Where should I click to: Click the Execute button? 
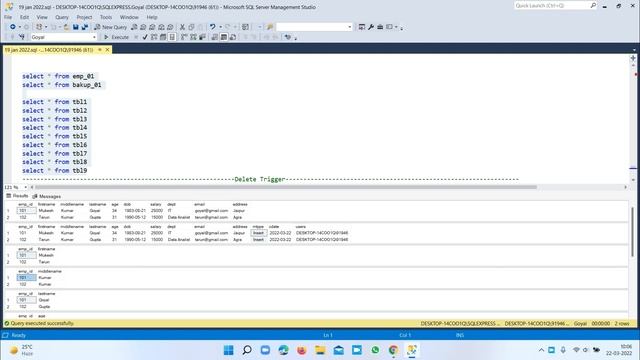[116, 37]
